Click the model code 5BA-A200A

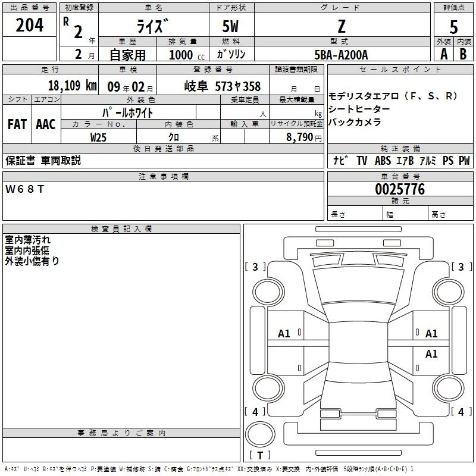pyautogui.click(x=341, y=54)
